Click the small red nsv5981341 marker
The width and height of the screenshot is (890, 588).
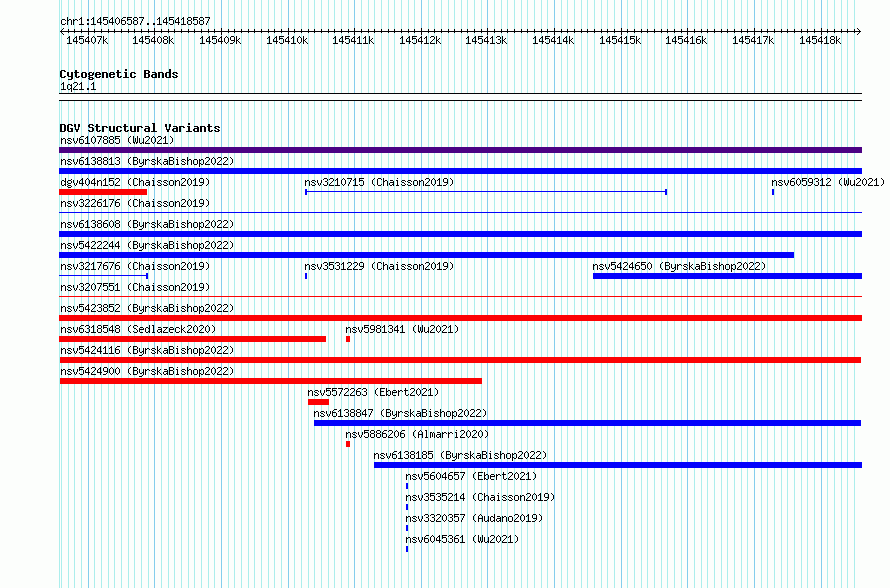[x=348, y=339]
